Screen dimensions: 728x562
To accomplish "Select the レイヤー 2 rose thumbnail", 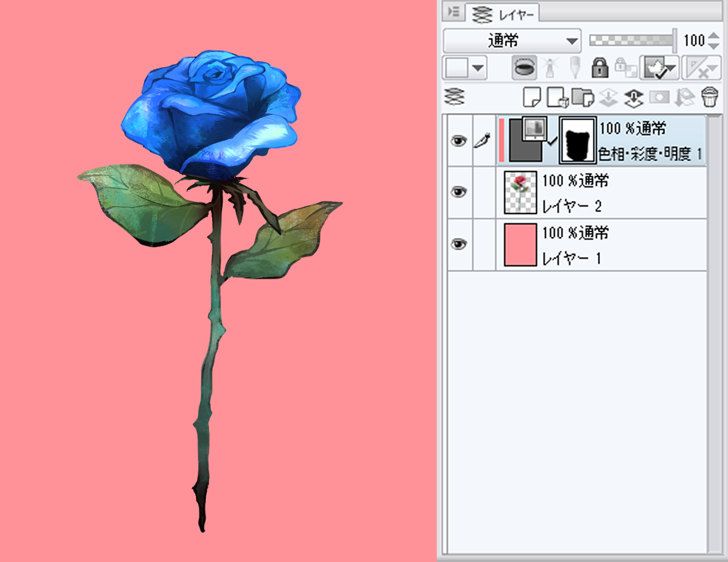I will [x=521, y=193].
